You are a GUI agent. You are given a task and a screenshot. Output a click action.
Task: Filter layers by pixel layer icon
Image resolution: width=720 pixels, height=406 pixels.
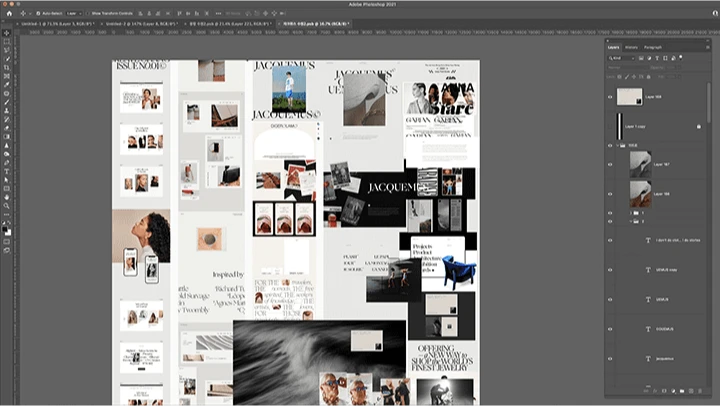click(641, 58)
